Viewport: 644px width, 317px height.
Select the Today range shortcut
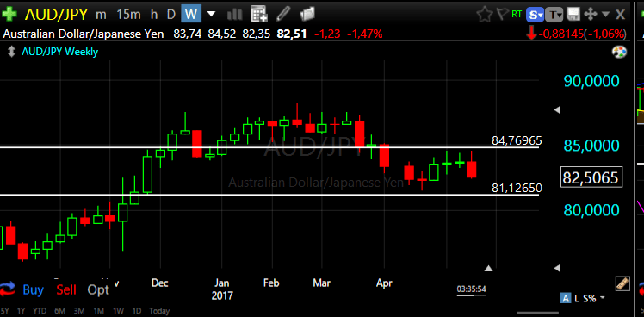pos(159,311)
